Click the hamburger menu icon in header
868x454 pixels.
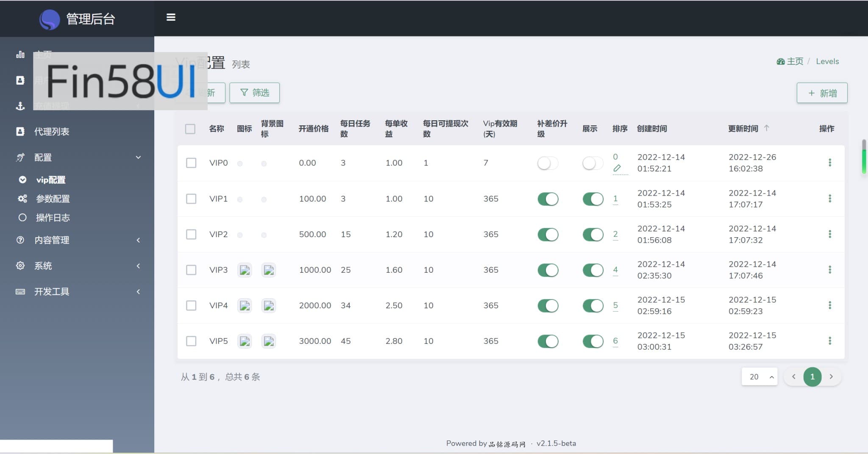click(171, 17)
